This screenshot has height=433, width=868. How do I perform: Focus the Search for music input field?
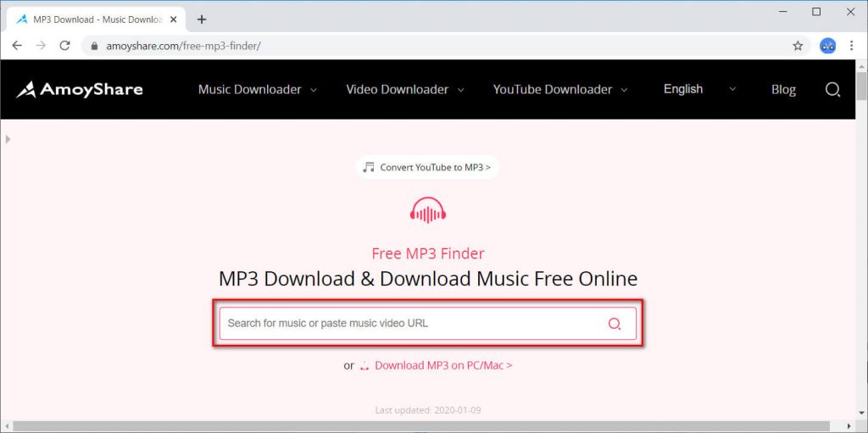[x=428, y=324]
